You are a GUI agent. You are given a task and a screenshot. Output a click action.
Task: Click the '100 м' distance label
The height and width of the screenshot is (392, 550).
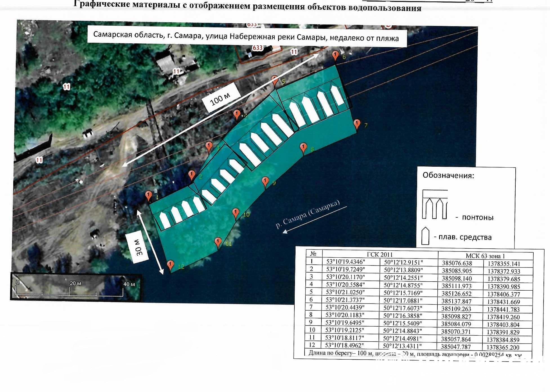[220, 99]
